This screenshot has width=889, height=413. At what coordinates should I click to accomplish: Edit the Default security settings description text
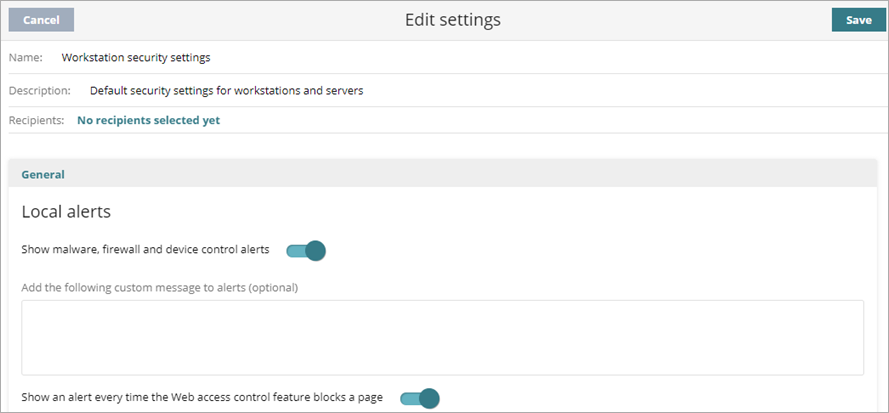(x=226, y=90)
